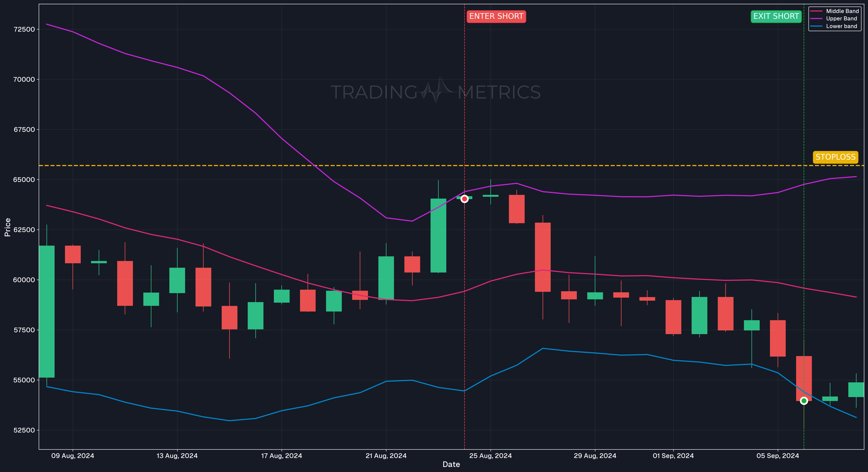This screenshot has width=868, height=472.
Task: Click the Price axis title
Action: pos(7,227)
